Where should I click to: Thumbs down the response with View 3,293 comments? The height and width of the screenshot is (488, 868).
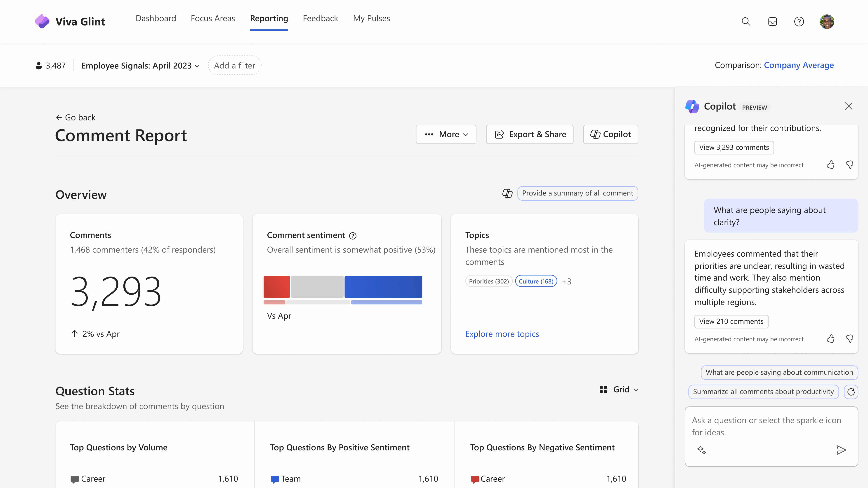(x=849, y=165)
